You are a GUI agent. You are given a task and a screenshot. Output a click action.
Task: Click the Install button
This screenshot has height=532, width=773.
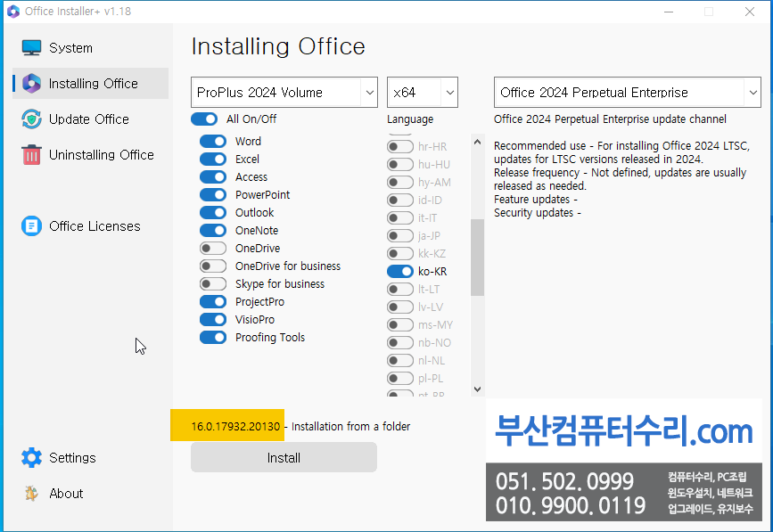pos(284,458)
